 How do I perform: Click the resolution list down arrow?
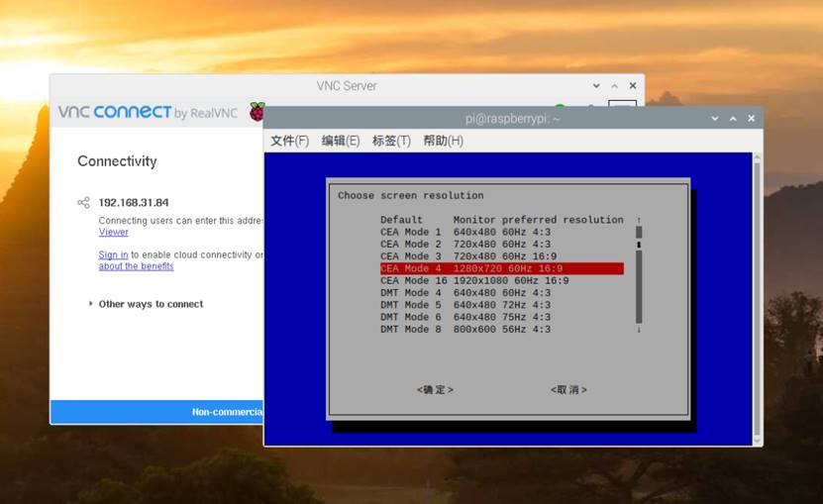(639, 330)
